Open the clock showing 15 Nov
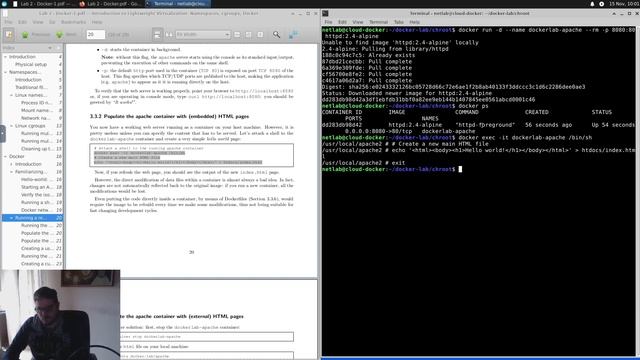The image size is (640, 360). click(624, 4)
